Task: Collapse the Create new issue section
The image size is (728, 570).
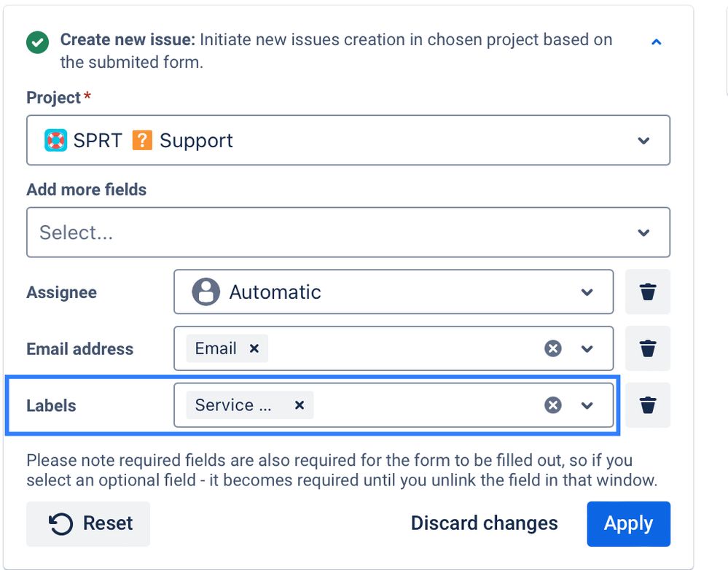Action: point(656,42)
